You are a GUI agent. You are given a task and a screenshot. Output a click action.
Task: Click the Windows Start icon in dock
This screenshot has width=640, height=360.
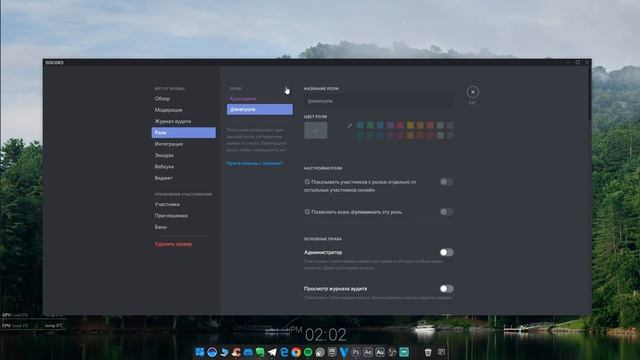[200, 352]
